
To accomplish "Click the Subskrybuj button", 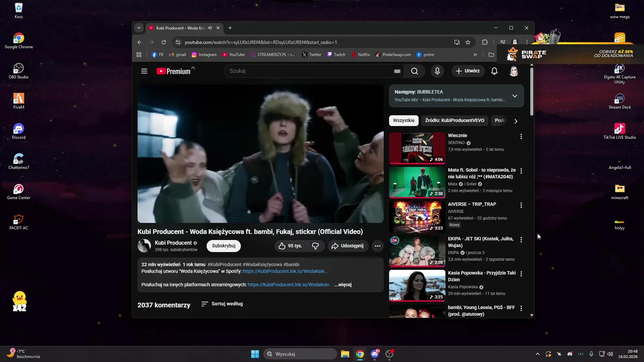I will pyautogui.click(x=223, y=246).
